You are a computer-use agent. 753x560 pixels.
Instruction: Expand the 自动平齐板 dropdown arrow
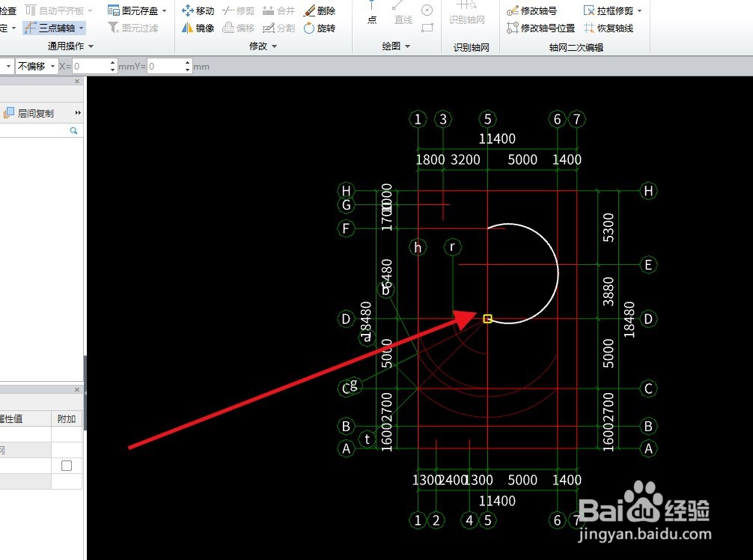click(x=91, y=10)
